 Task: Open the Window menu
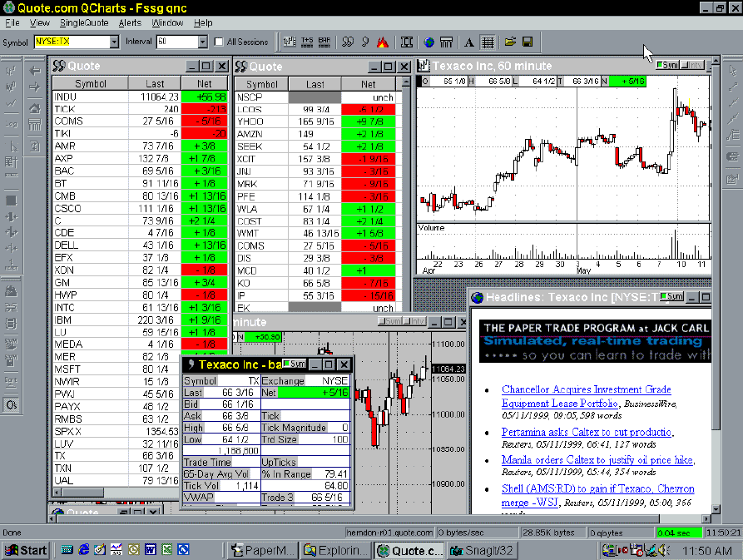[x=167, y=22]
